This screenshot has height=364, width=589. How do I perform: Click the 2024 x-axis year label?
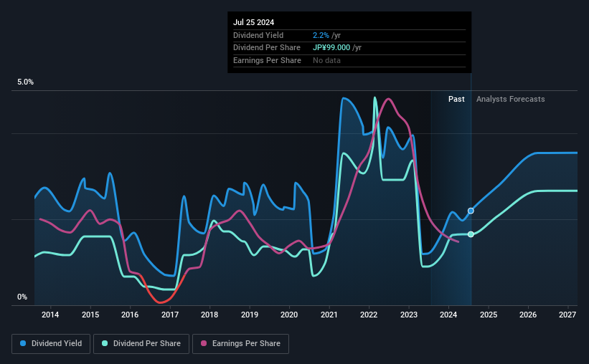448,315
